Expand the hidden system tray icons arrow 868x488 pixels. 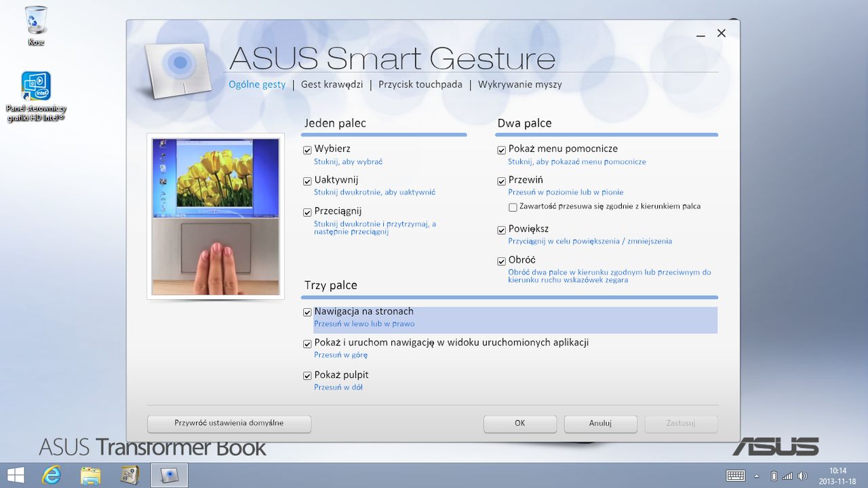757,476
